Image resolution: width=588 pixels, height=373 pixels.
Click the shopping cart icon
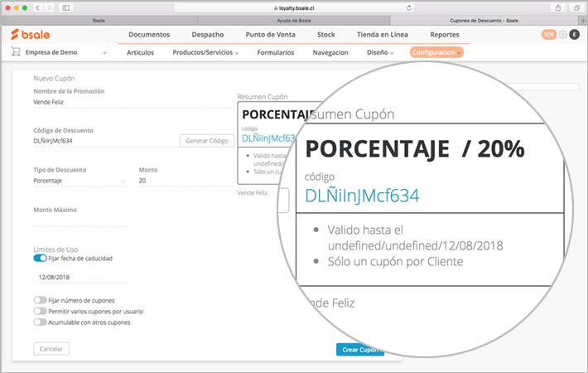[x=16, y=52]
